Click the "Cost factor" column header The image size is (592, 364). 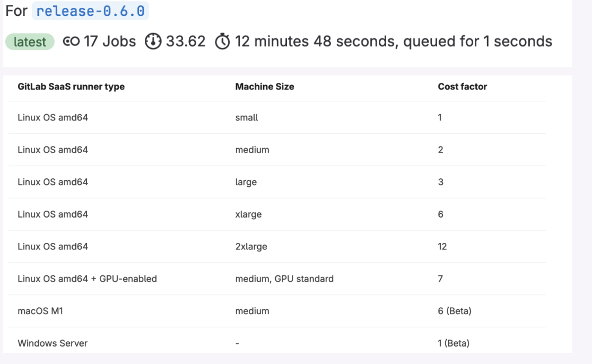(462, 86)
